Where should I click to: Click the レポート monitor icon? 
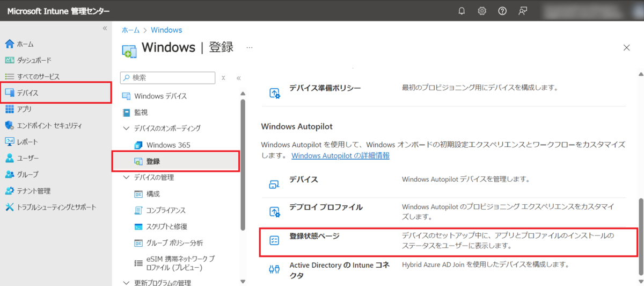[9, 142]
